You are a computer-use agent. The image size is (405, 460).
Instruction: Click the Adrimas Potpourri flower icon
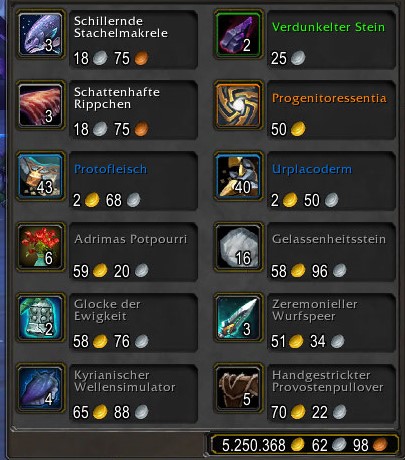click(x=40, y=247)
